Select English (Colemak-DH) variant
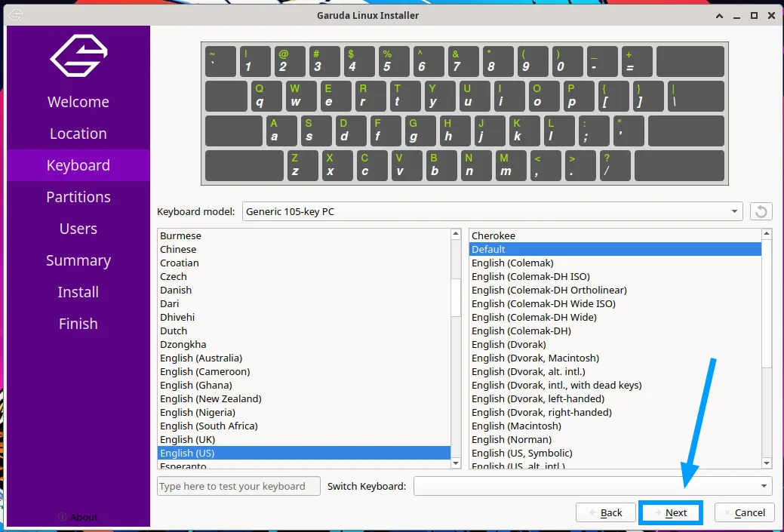 (x=615, y=331)
